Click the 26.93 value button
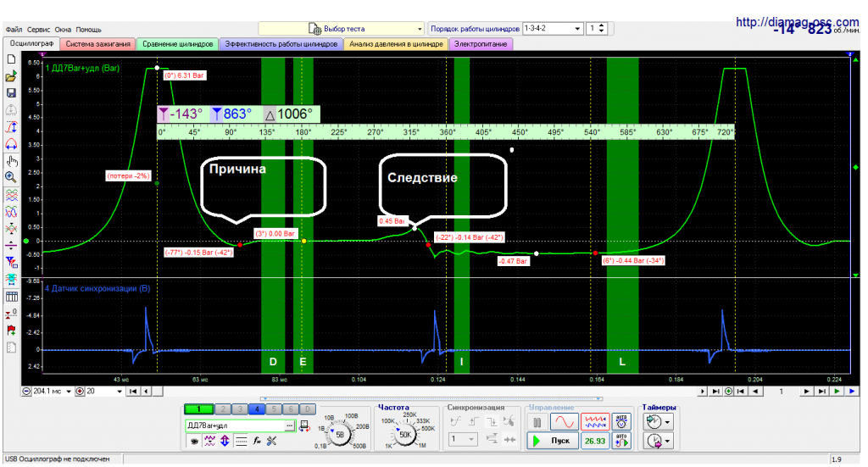Viewport: 868px width, 467px height. (595, 441)
